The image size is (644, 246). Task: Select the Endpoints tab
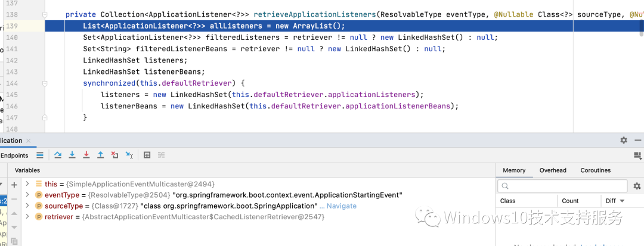tap(14, 155)
